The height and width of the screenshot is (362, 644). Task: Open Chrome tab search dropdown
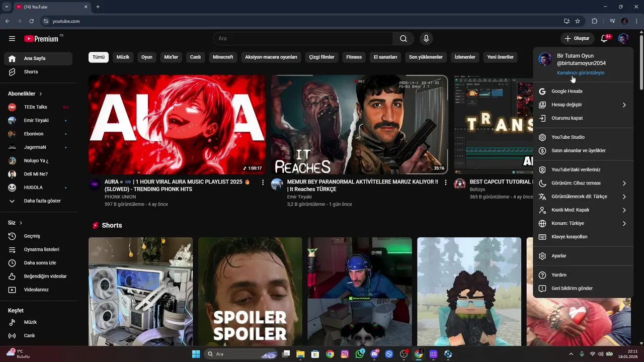click(7, 7)
